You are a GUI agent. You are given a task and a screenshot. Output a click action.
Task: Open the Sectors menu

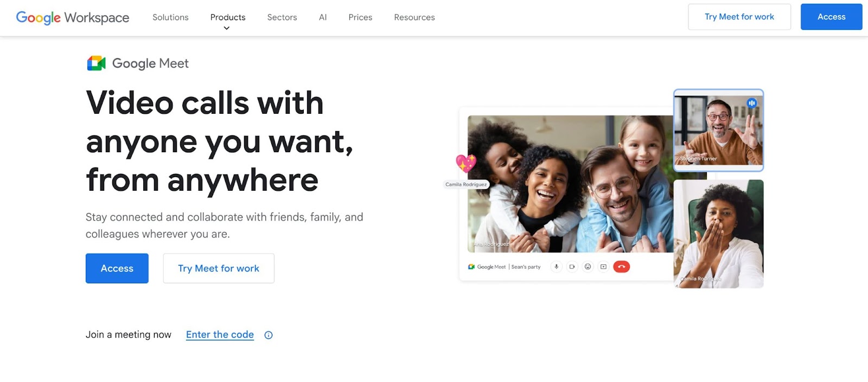[282, 17]
